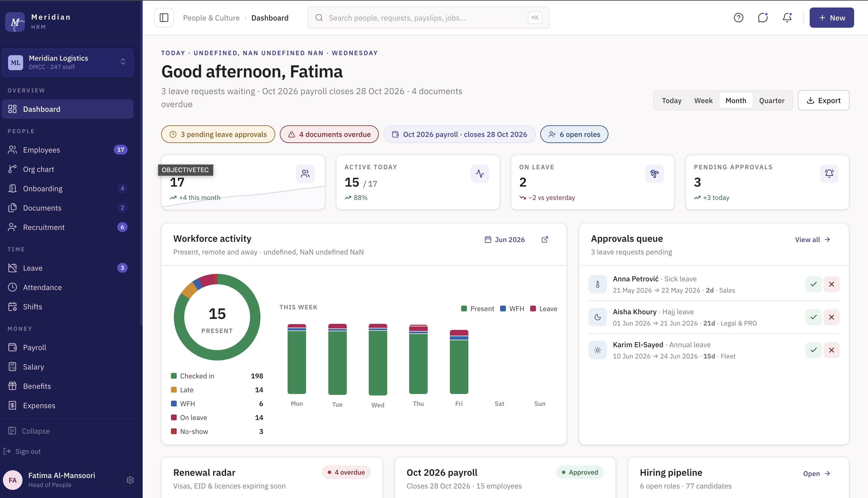
Task: Focus the search people and requests field
Action: click(x=428, y=18)
